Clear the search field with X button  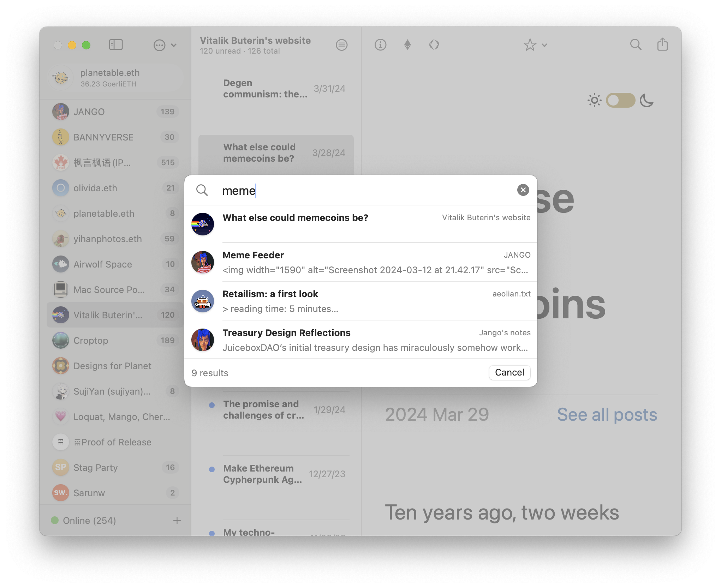523,190
